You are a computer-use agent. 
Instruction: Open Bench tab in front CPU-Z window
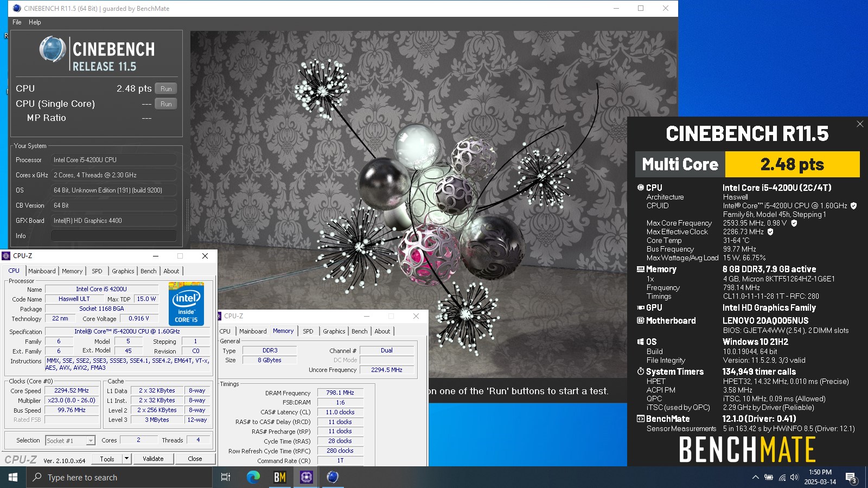click(x=148, y=271)
